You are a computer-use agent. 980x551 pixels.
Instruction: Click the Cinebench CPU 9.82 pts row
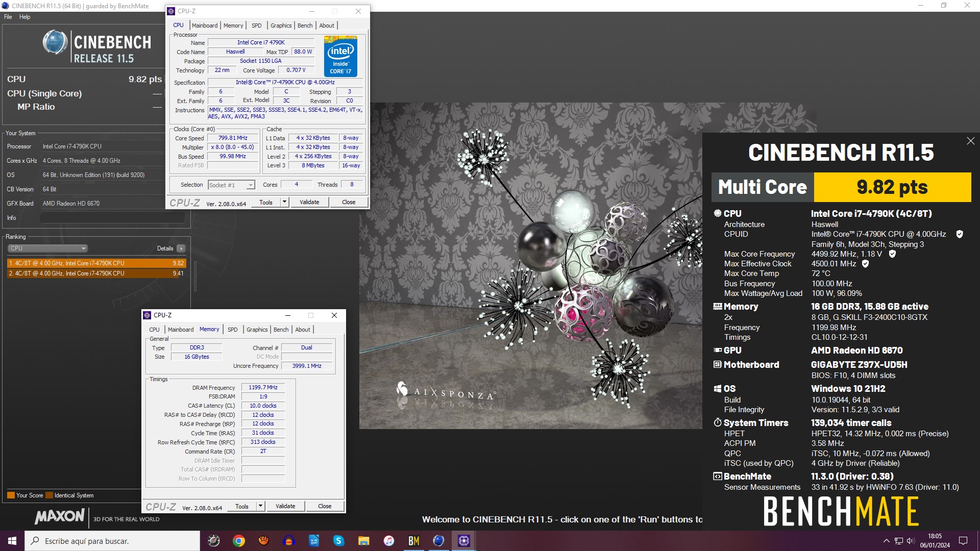pyautogui.click(x=84, y=79)
